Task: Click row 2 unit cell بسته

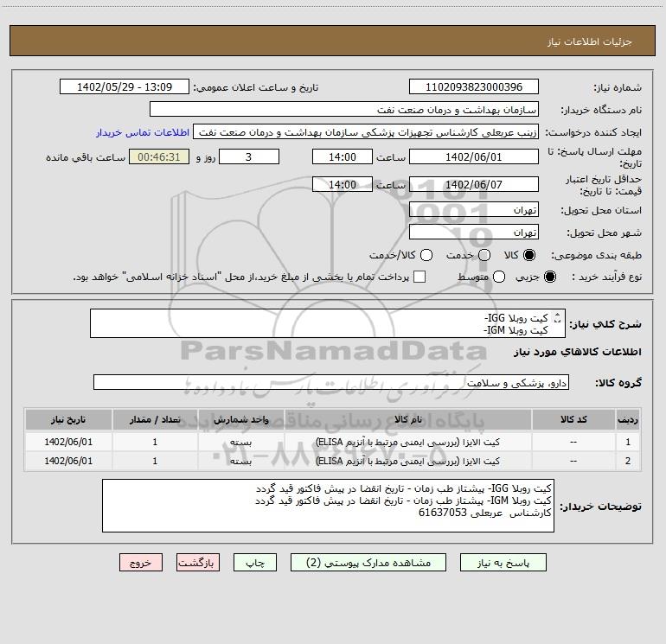Action: click(x=240, y=461)
